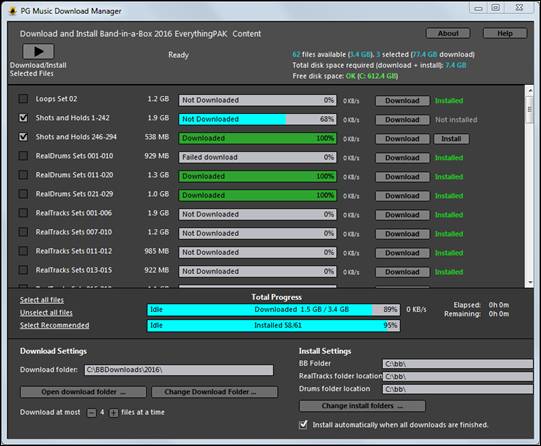Open Help
This screenshot has width=541, height=446.
[505, 33]
